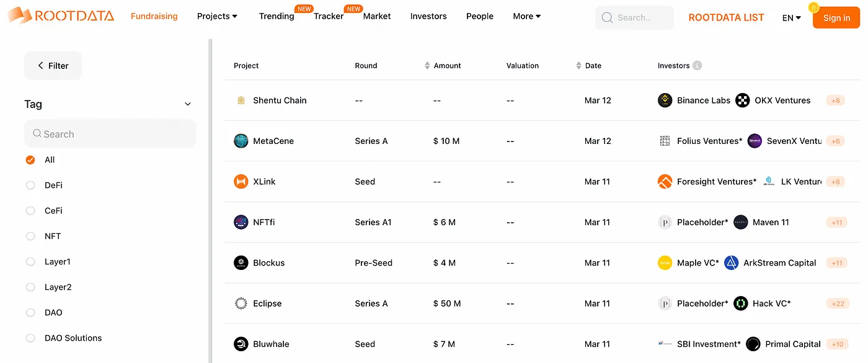Click the Tag search input field
The image size is (868, 363).
pyautogui.click(x=112, y=134)
